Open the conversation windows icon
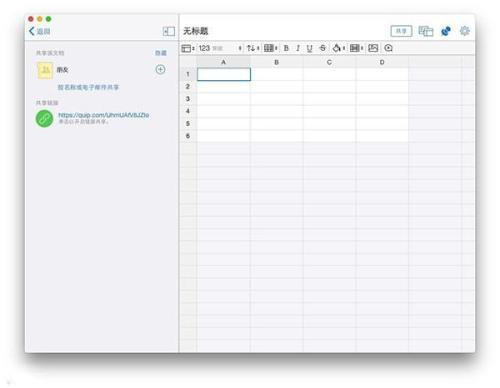The image size is (500, 388). pyautogui.click(x=426, y=31)
